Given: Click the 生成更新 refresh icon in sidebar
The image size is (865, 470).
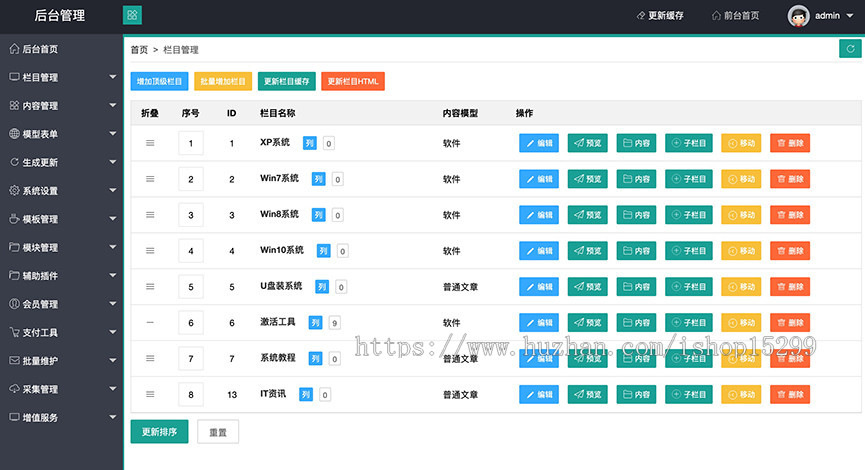Looking at the screenshot, I should 14,162.
